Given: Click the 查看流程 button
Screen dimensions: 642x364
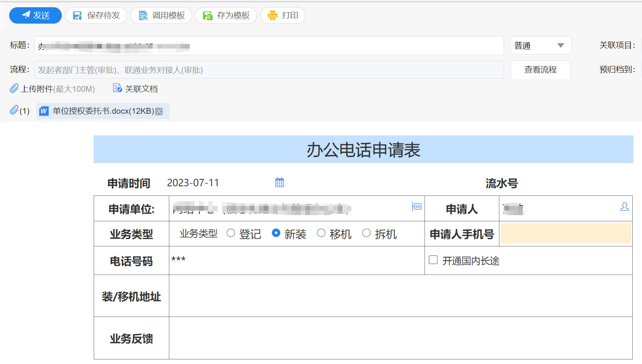Looking at the screenshot, I should 540,70.
